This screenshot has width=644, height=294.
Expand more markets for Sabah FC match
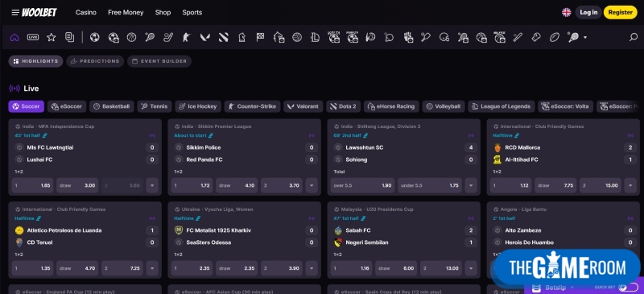[471, 268]
